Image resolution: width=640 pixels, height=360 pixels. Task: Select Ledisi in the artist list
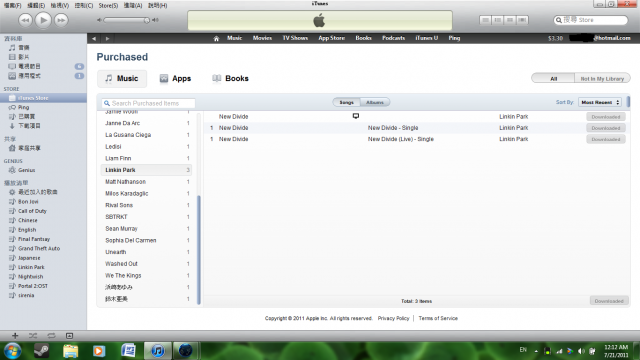[x=146, y=147]
